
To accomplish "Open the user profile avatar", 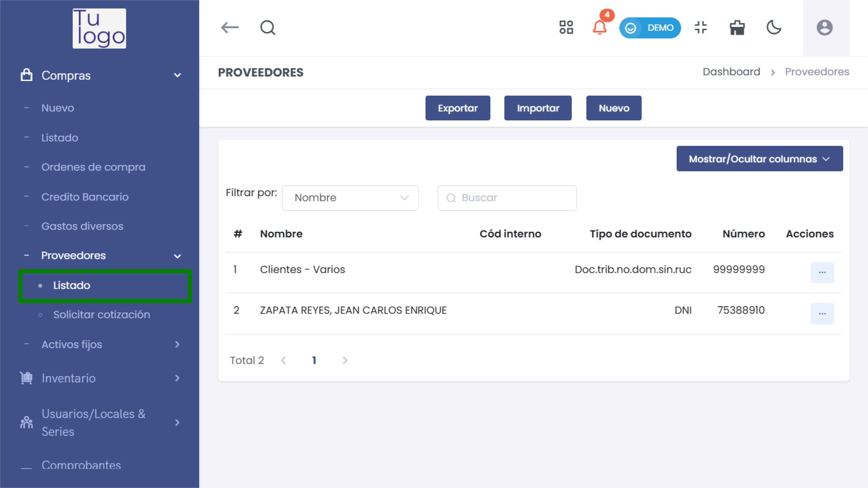I will click(x=825, y=28).
